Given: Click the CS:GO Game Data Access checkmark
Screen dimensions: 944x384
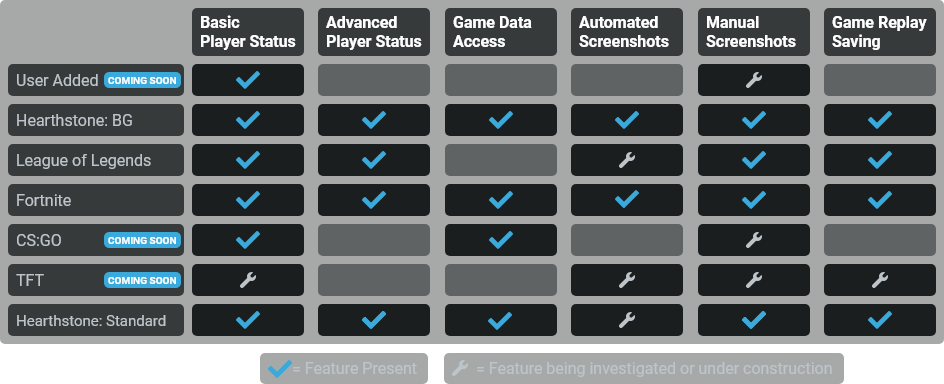Looking at the screenshot, I should [500, 240].
